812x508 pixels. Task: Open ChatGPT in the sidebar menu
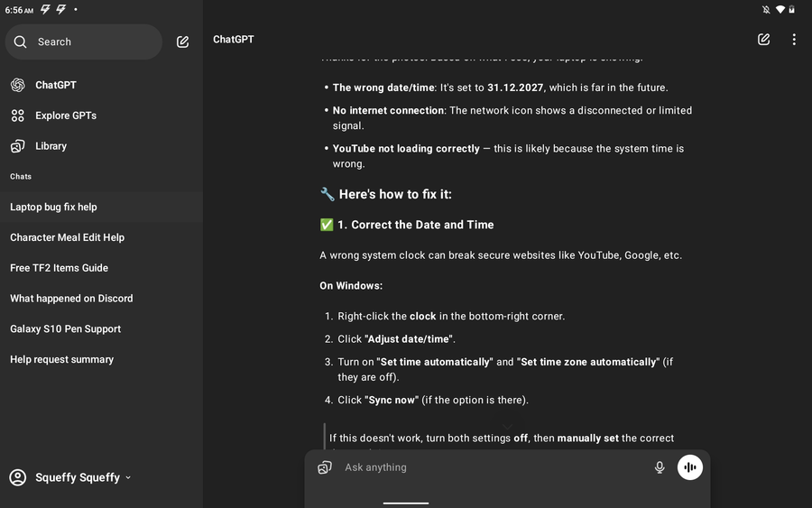click(x=101, y=85)
